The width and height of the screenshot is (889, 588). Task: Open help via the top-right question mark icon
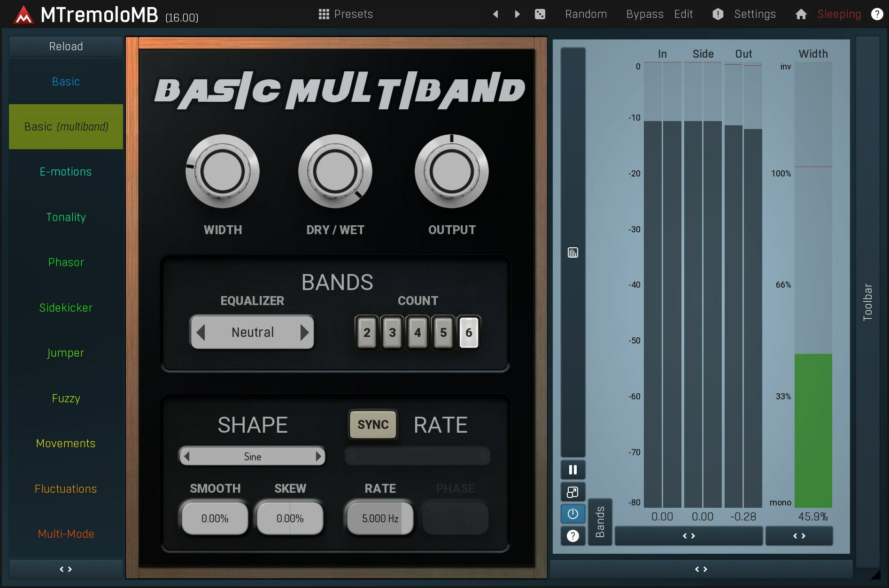[x=877, y=14]
